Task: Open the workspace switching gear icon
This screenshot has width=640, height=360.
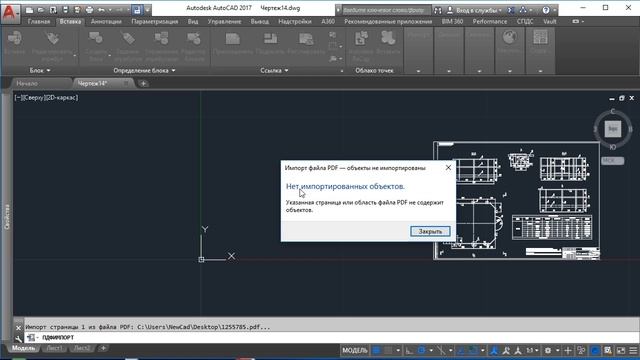Action: tap(548, 350)
